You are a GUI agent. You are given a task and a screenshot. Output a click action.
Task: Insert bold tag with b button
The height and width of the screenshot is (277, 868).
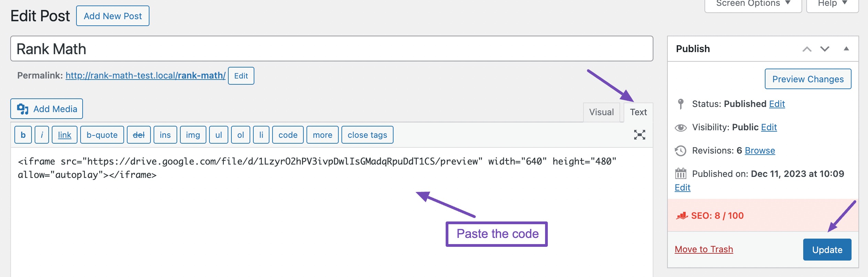[x=23, y=135]
